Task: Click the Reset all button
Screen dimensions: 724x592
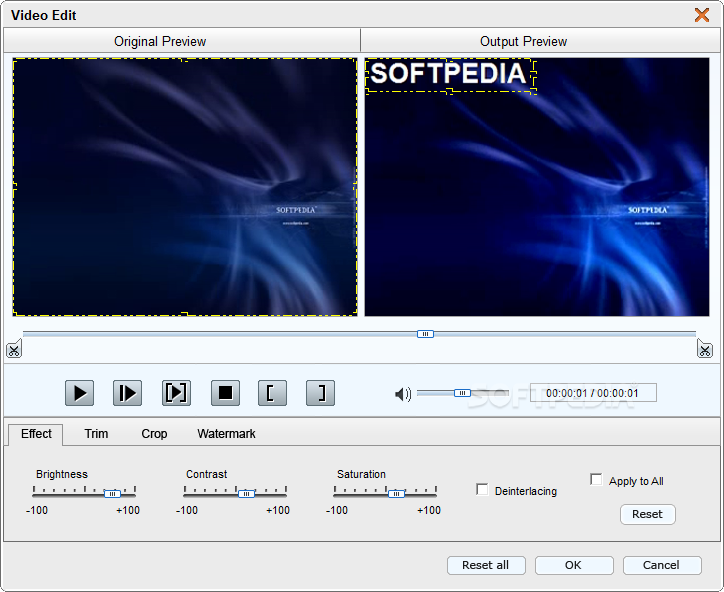Action: (x=486, y=565)
